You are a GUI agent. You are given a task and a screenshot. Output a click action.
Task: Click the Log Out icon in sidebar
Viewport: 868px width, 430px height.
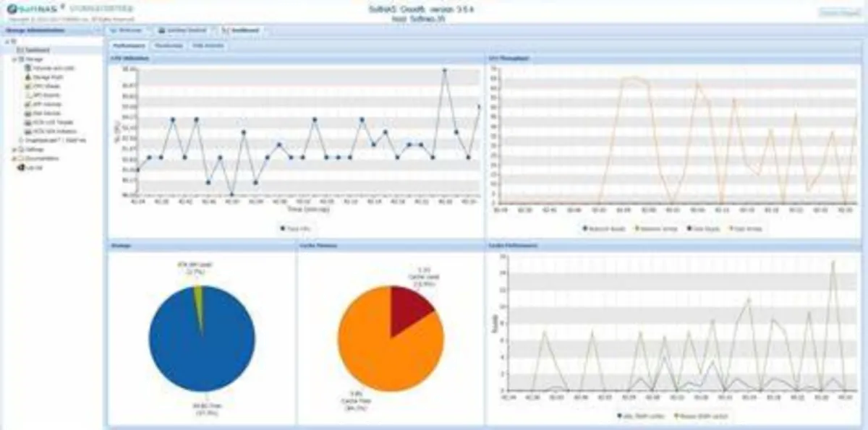(21, 167)
